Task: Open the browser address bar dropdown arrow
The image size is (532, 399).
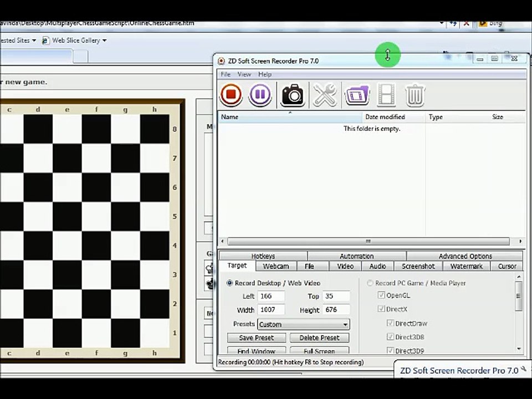Action: click(x=442, y=23)
